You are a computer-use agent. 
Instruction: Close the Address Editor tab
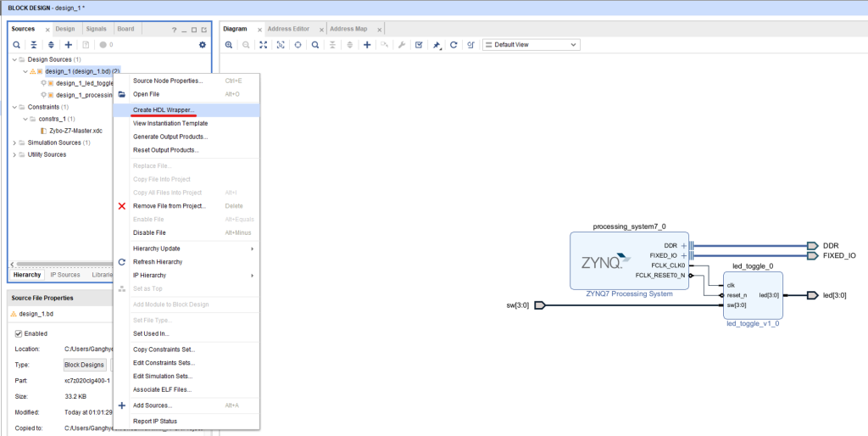click(x=321, y=30)
